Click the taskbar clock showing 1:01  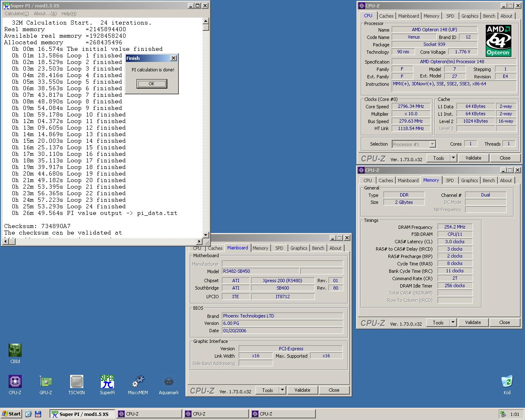coord(515,414)
